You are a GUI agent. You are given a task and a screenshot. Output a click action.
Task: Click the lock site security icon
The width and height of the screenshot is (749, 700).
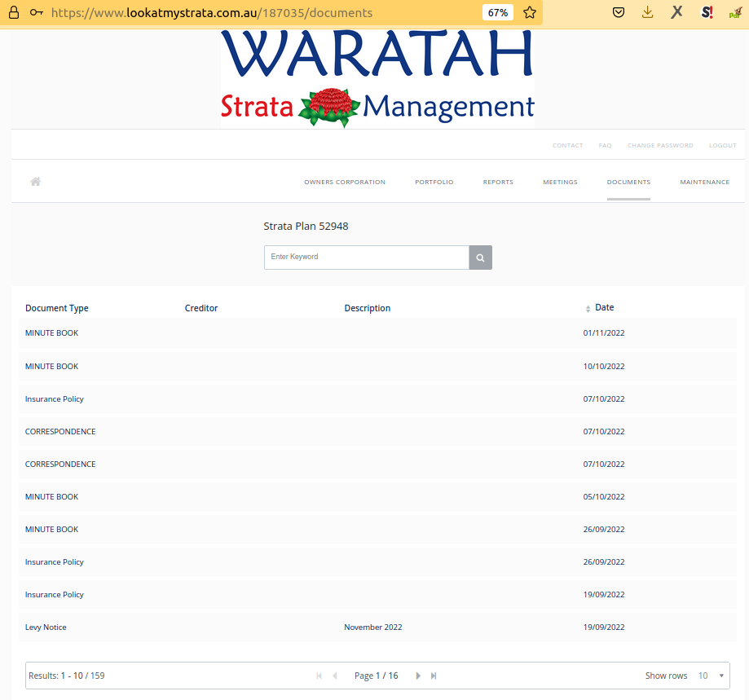(x=14, y=12)
